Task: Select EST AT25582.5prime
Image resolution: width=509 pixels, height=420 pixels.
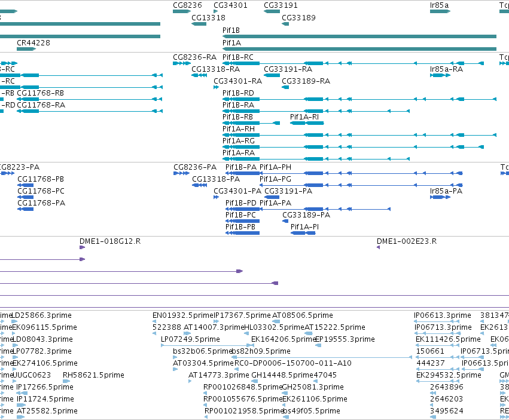Action: click(21, 417)
